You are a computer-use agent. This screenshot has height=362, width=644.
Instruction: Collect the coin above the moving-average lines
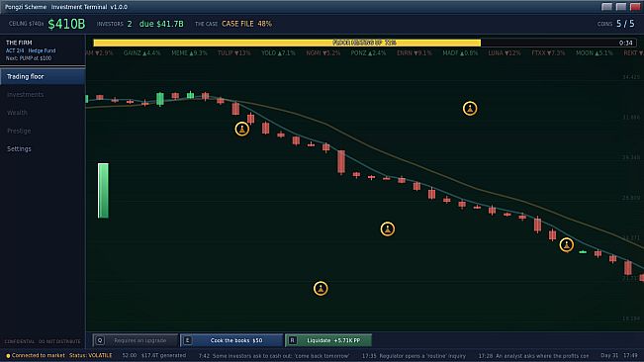coord(470,109)
